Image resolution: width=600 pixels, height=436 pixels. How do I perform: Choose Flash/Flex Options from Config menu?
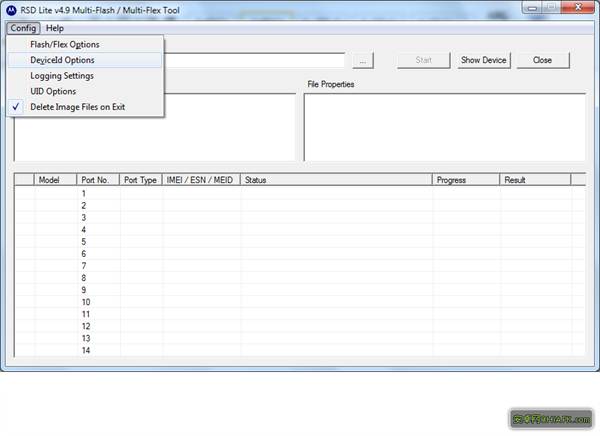(x=86, y=44)
